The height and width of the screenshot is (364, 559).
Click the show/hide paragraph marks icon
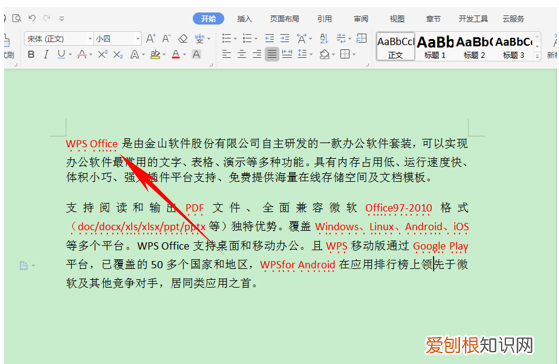(x=341, y=38)
